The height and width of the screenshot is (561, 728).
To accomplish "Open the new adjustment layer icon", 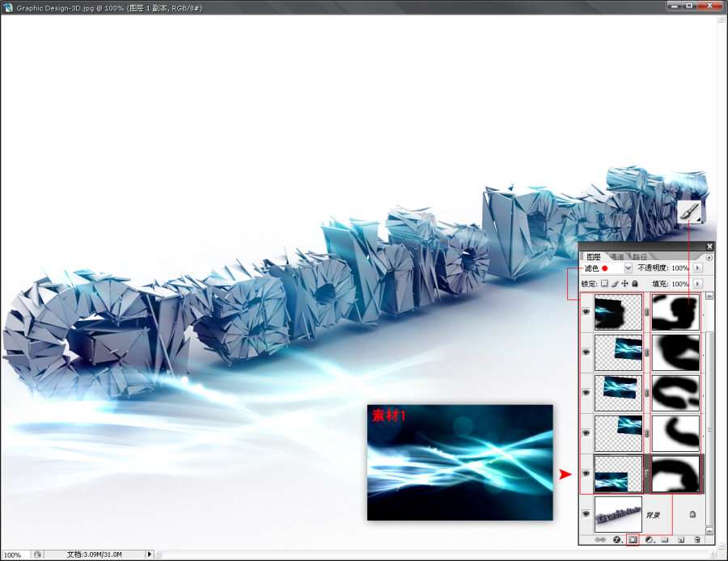I will pos(649,539).
